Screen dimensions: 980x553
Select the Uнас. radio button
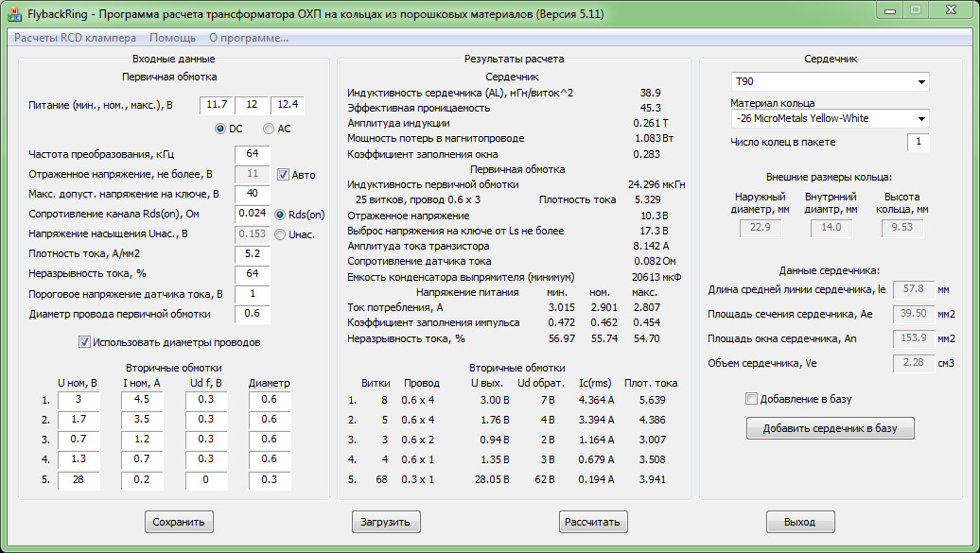click(x=280, y=234)
